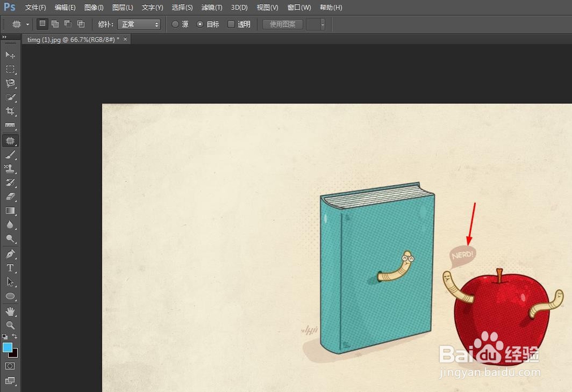Image resolution: width=572 pixels, height=392 pixels.
Task: Open the 文字(Y) menu
Action: [x=153, y=7]
